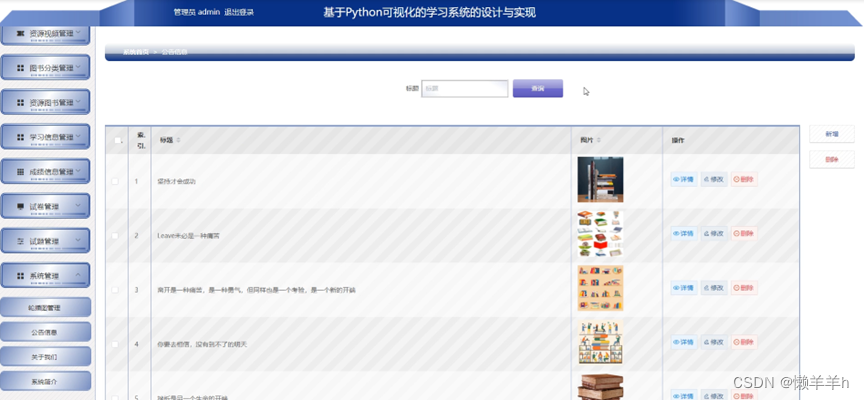Click the grid icon beside 资源图书管理
Viewport: 864px width, 400px height.
[20, 102]
